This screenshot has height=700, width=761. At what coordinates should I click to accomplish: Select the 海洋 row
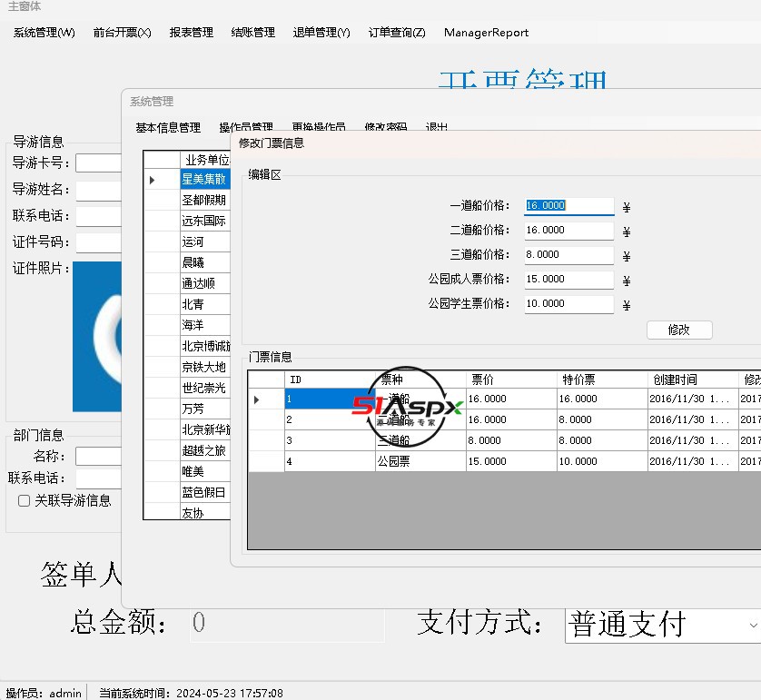(x=205, y=326)
